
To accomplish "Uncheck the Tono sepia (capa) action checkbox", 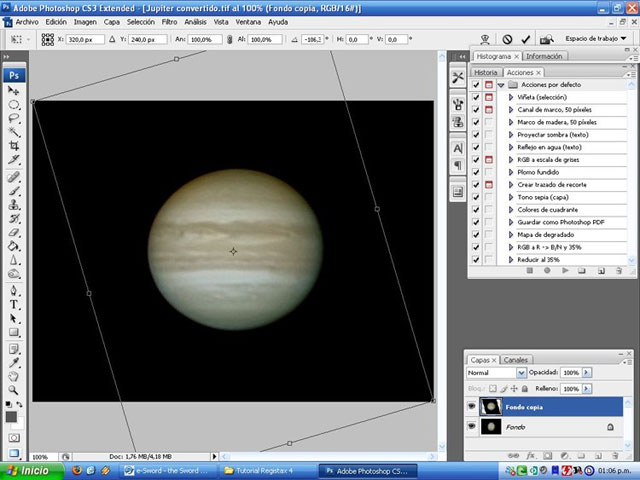I will point(476,197).
